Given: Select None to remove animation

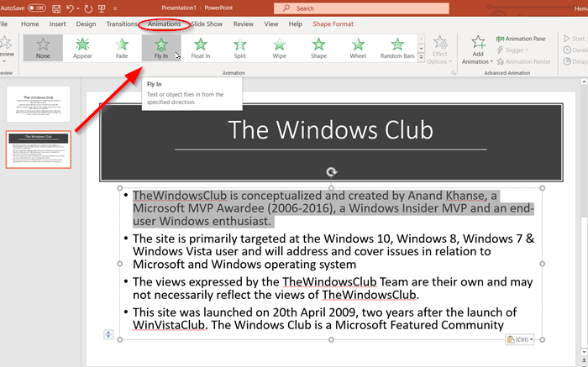Looking at the screenshot, I should tap(43, 48).
